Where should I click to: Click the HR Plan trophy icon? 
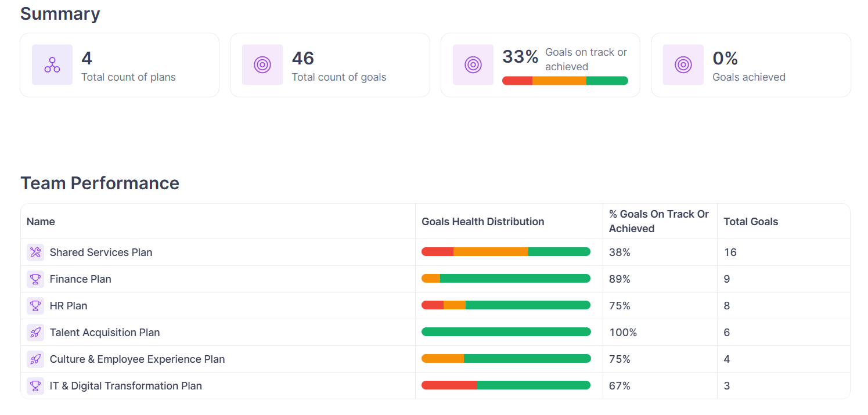point(35,306)
